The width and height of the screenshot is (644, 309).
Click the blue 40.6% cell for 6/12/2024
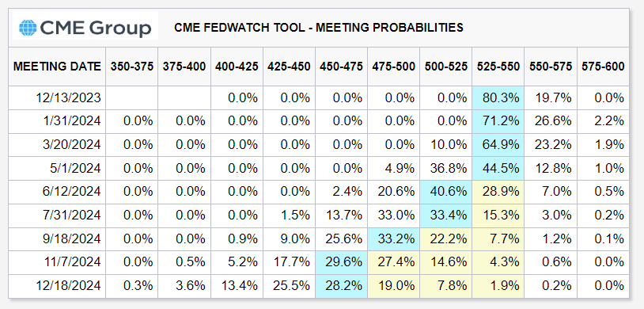[x=446, y=192]
